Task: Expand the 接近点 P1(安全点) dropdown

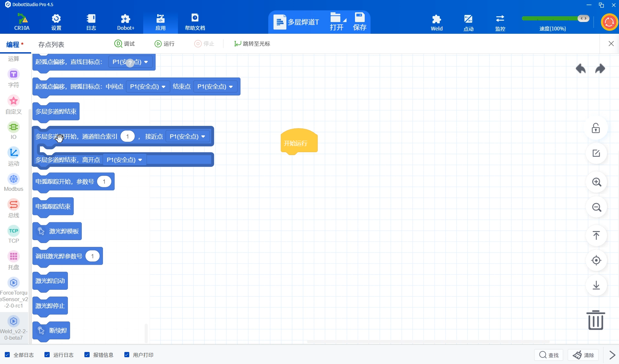Action: (x=187, y=136)
